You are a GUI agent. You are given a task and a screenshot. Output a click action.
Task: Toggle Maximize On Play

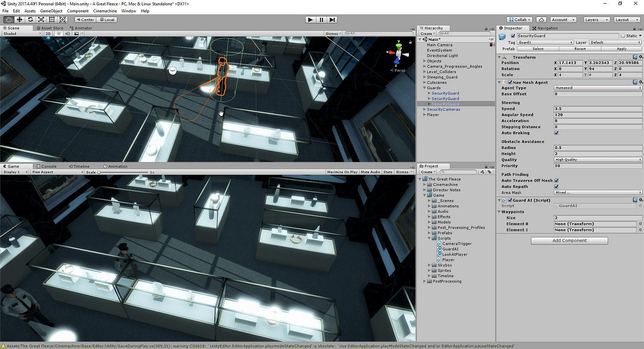(342, 172)
